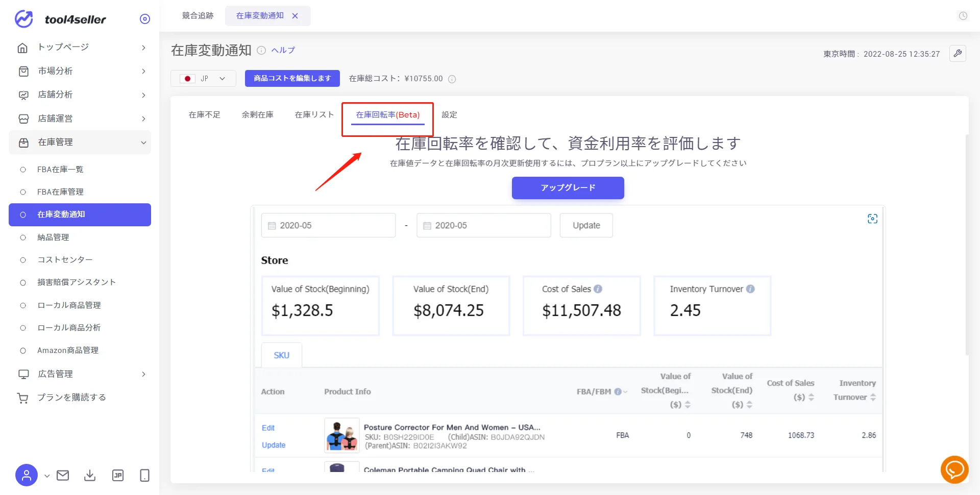Sort by Inventory Turnover column arrows
Screen dimensions: 980x495
pos(873,397)
